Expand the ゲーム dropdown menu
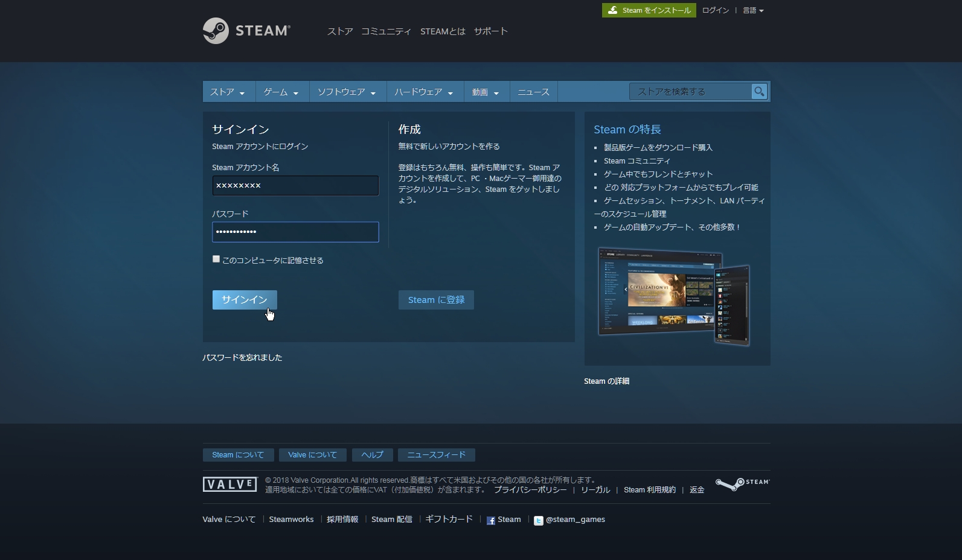The height and width of the screenshot is (560, 962). 281,92
